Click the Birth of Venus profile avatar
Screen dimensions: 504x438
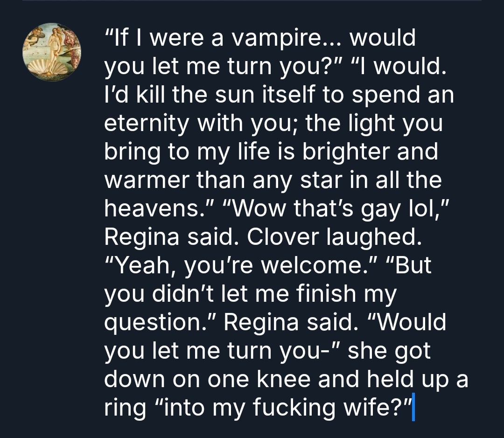coord(52,52)
